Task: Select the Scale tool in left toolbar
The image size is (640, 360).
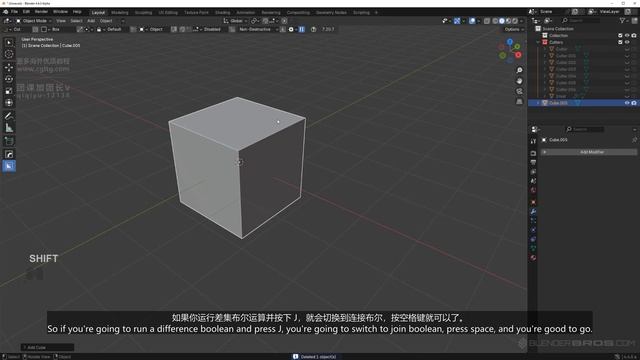Action: [x=9, y=91]
